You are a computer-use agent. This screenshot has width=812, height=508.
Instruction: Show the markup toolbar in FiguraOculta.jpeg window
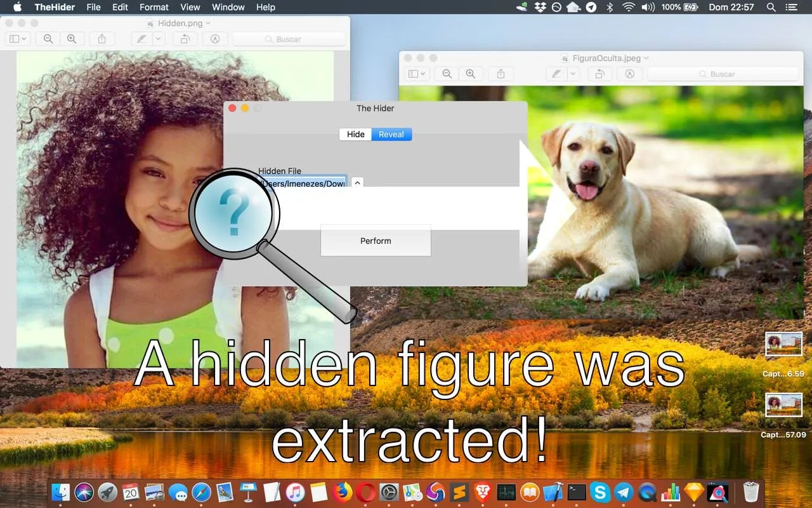point(630,74)
